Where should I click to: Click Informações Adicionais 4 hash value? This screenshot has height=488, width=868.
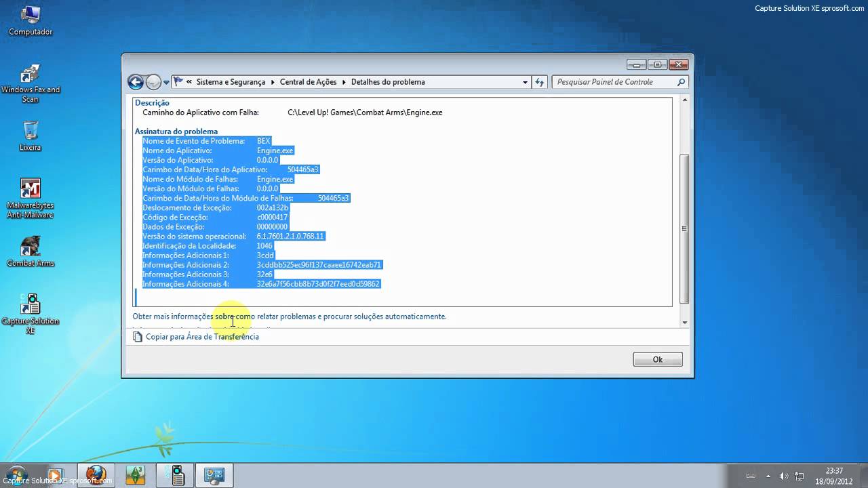(x=318, y=283)
